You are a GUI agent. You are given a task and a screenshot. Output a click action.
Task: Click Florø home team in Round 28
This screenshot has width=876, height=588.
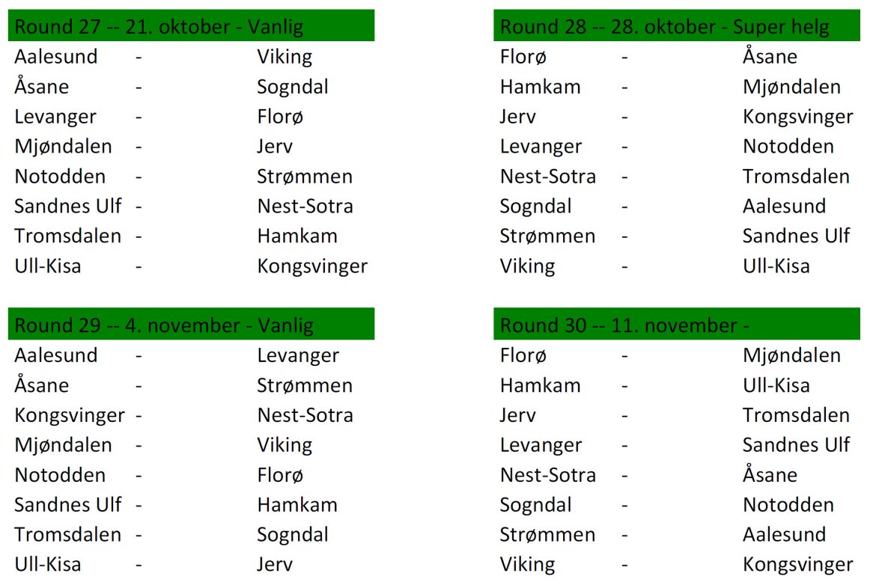tap(523, 57)
